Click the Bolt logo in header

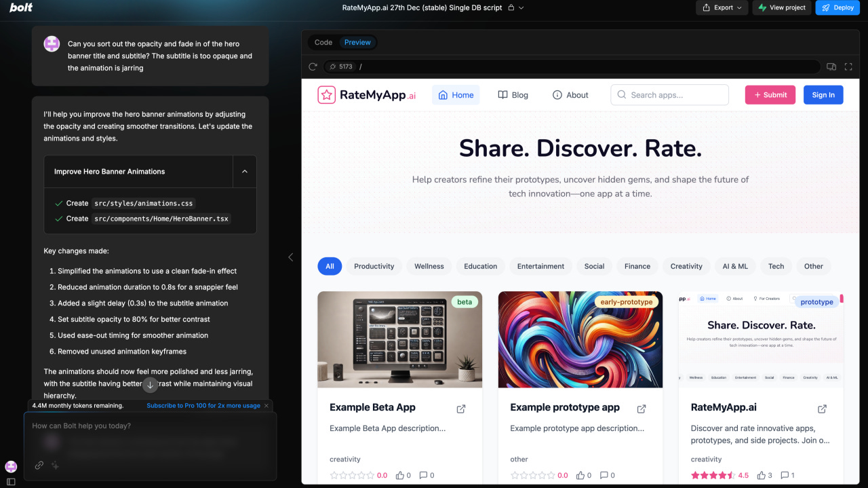[x=21, y=7]
